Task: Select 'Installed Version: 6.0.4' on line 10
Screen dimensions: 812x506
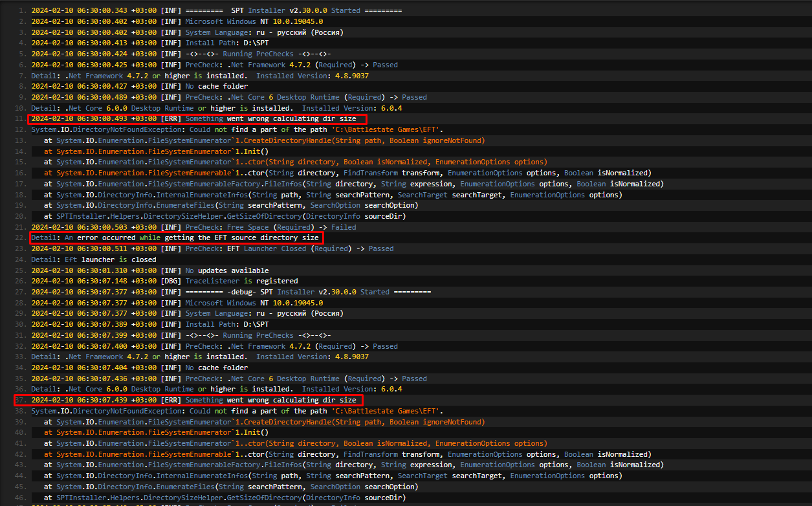Action: click(352, 108)
